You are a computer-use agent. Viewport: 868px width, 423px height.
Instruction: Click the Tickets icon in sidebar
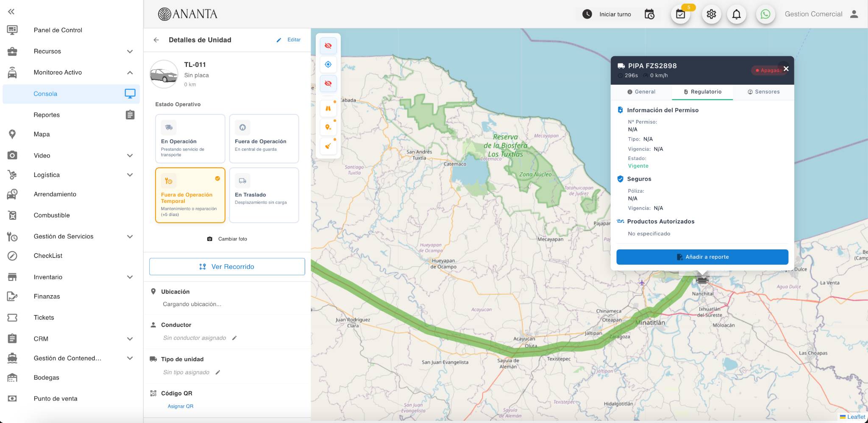pyautogui.click(x=12, y=318)
